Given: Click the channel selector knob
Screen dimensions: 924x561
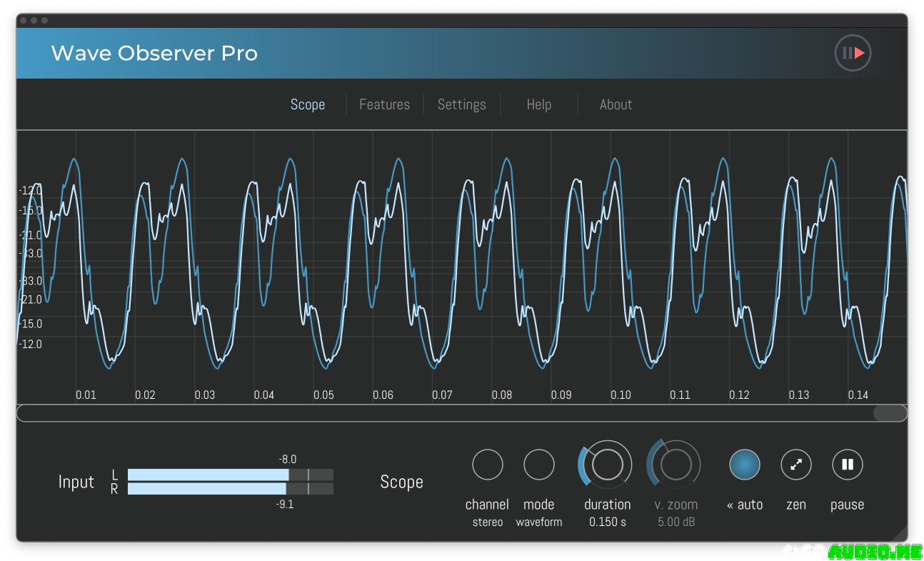Looking at the screenshot, I should (x=488, y=465).
